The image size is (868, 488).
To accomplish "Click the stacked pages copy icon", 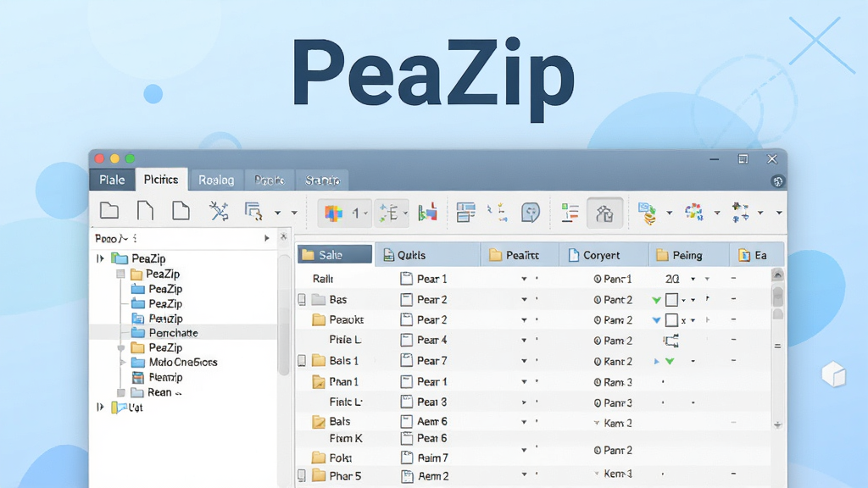I will (x=253, y=211).
